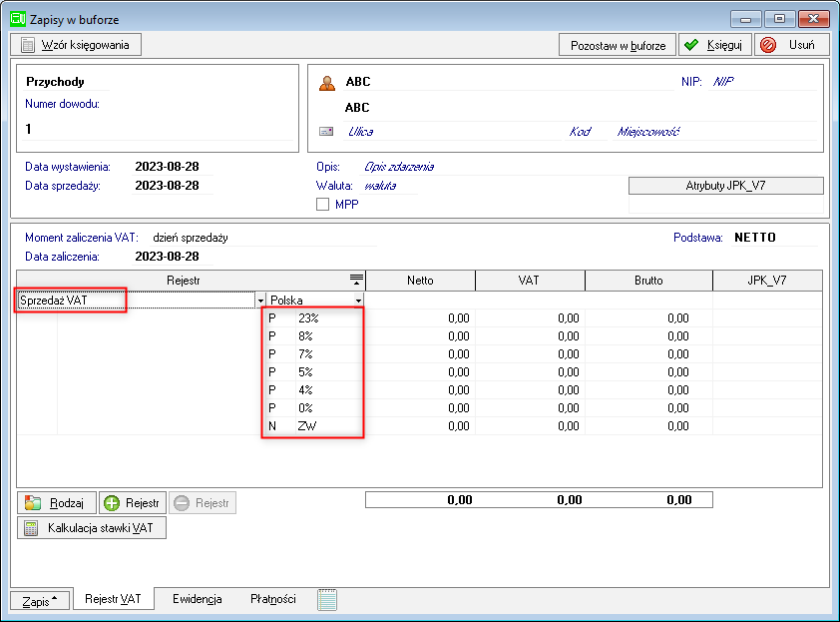Click the NIP input field
The width and height of the screenshot is (840, 622).
click(763, 82)
